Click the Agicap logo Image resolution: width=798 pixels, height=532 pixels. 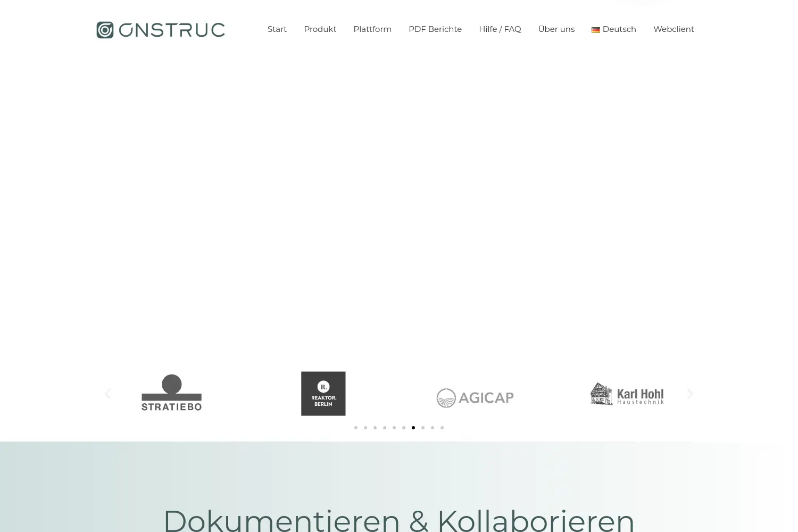(x=475, y=398)
